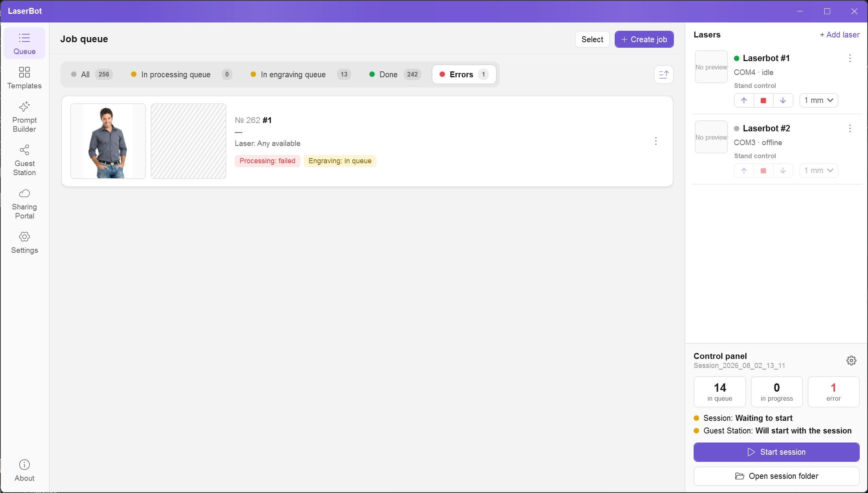
Task: Click the Select button
Action: [592, 39]
